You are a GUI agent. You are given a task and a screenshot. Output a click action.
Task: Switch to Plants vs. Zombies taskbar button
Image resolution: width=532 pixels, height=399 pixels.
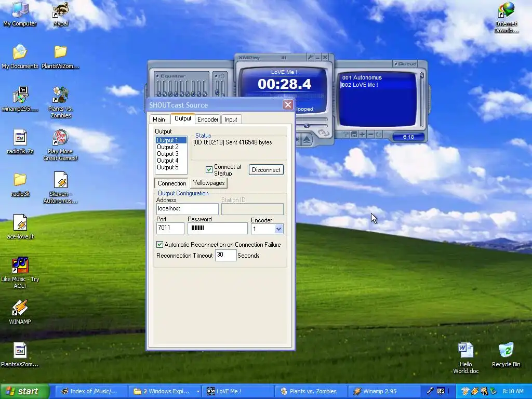(311, 391)
